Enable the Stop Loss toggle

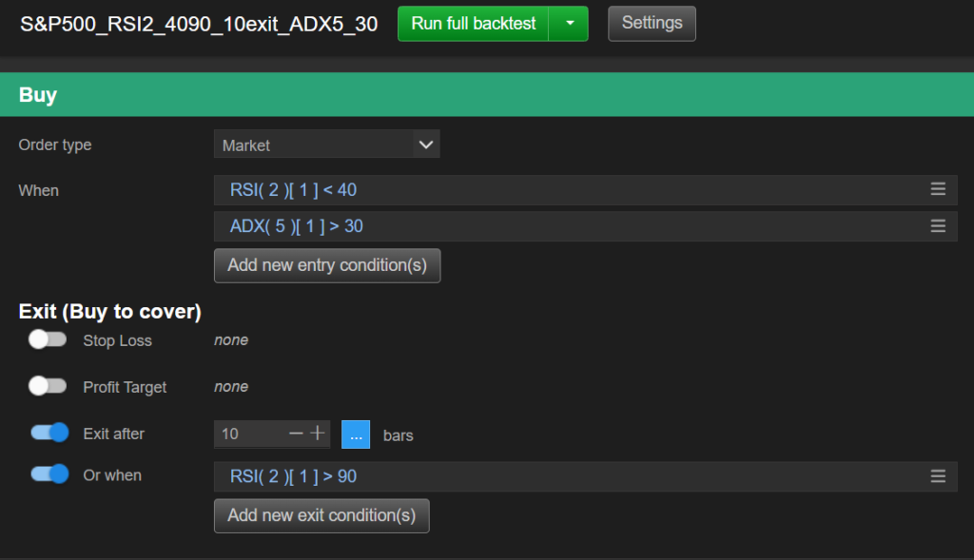(x=48, y=339)
